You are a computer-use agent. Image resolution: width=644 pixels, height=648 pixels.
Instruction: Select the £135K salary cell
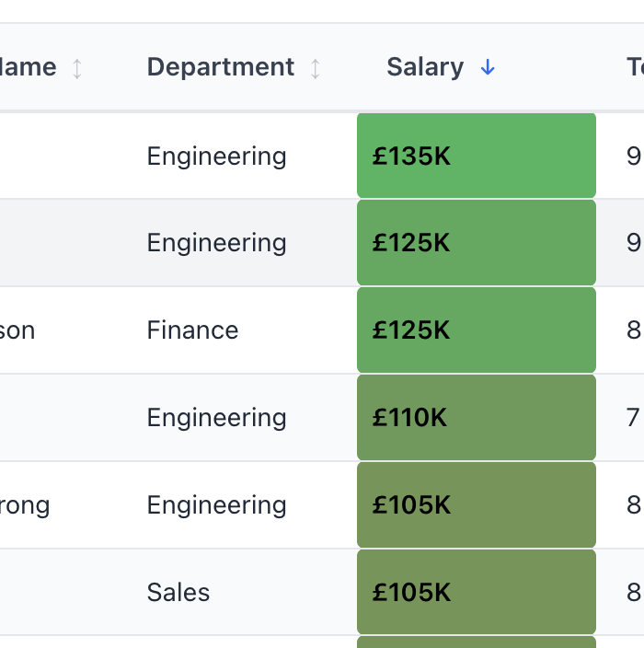477,156
